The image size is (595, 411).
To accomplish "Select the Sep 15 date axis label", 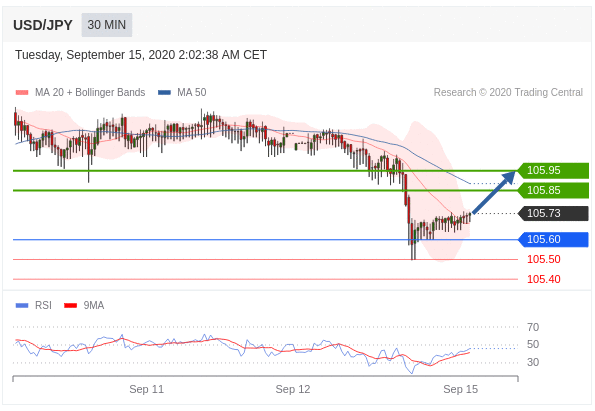I will (x=461, y=389).
